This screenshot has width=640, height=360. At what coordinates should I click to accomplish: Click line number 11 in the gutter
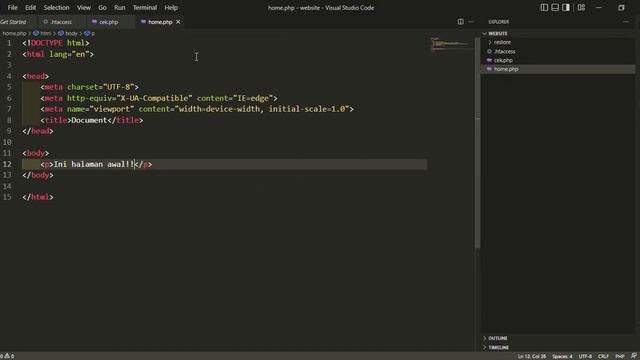click(7, 153)
